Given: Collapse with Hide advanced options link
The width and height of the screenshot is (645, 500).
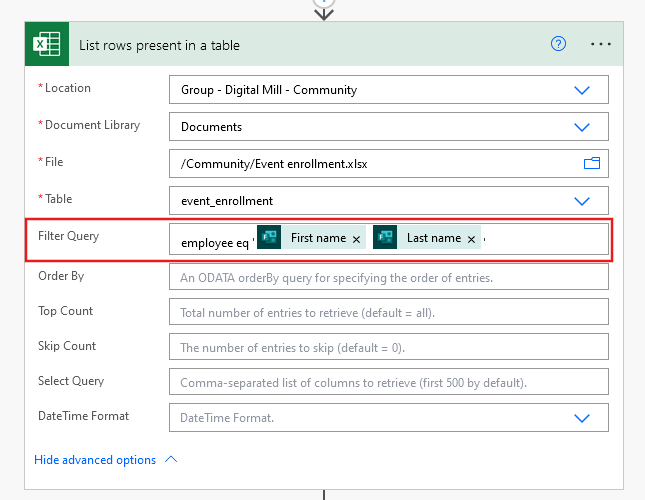Looking at the screenshot, I should pos(95,460).
